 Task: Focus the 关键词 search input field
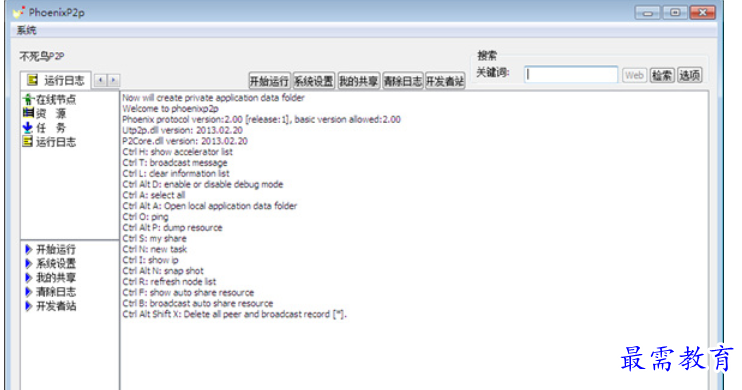[x=571, y=75]
